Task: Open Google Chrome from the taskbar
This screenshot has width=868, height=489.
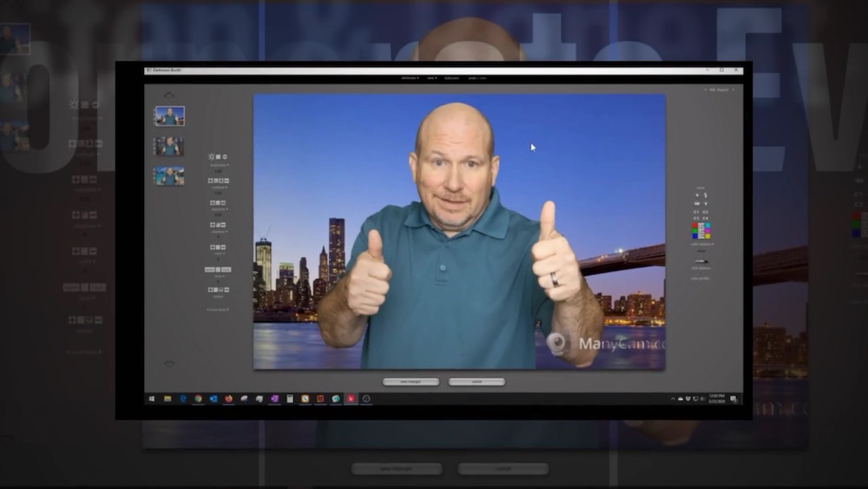Action: pos(198,399)
